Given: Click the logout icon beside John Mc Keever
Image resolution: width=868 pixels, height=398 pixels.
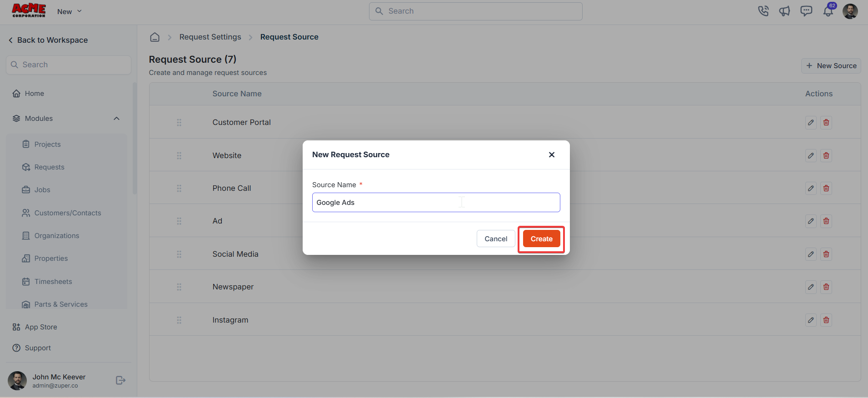Looking at the screenshot, I should click(120, 381).
